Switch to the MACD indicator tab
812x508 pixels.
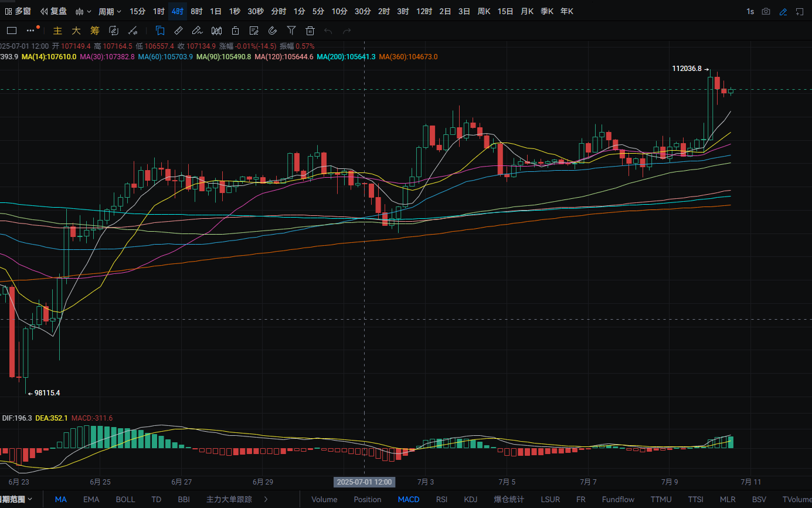(409, 499)
